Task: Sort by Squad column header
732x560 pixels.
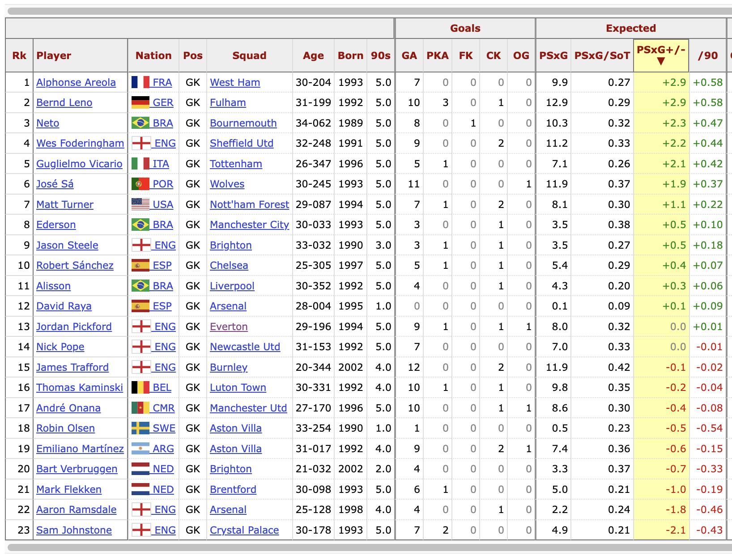Action: [x=249, y=55]
